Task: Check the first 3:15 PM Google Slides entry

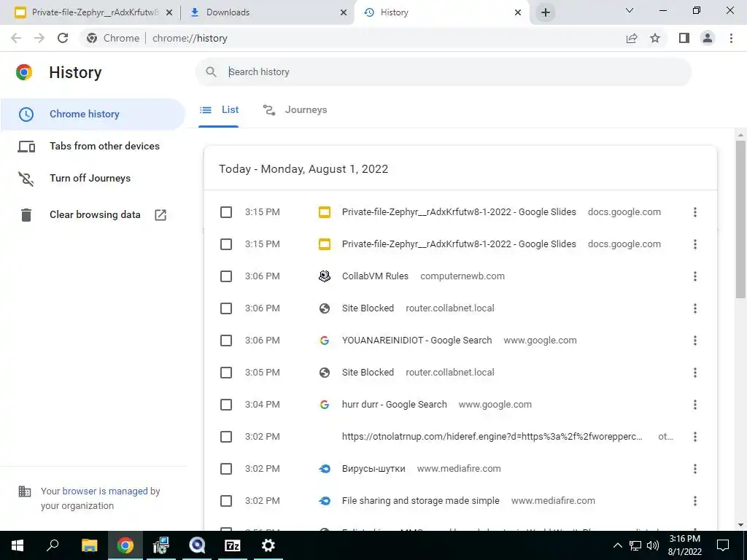Action: pos(226,212)
